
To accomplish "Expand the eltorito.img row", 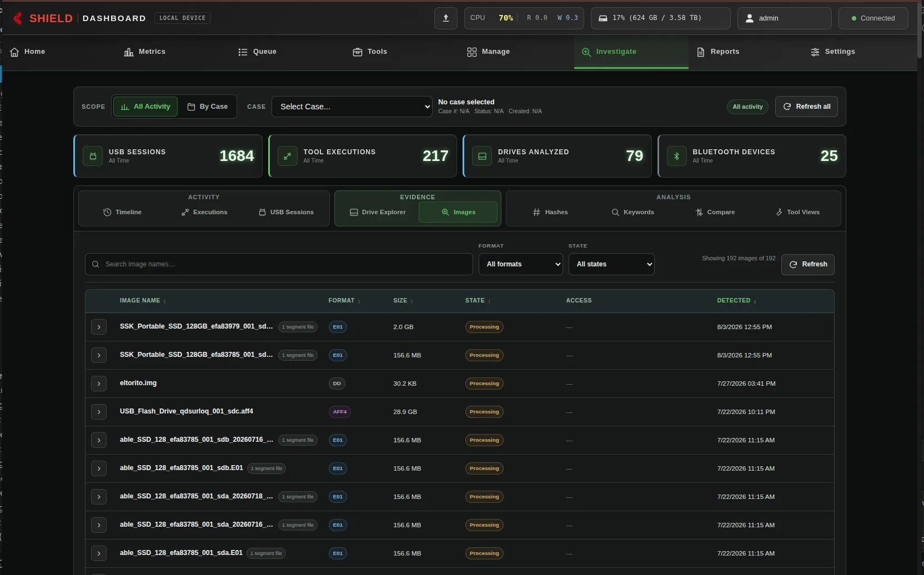I will [x=99, y=384].
